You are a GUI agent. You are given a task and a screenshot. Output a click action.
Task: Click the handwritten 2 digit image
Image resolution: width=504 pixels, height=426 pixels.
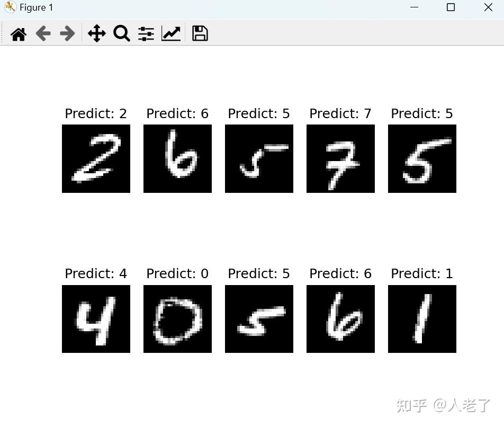click(x=96, y=158)
